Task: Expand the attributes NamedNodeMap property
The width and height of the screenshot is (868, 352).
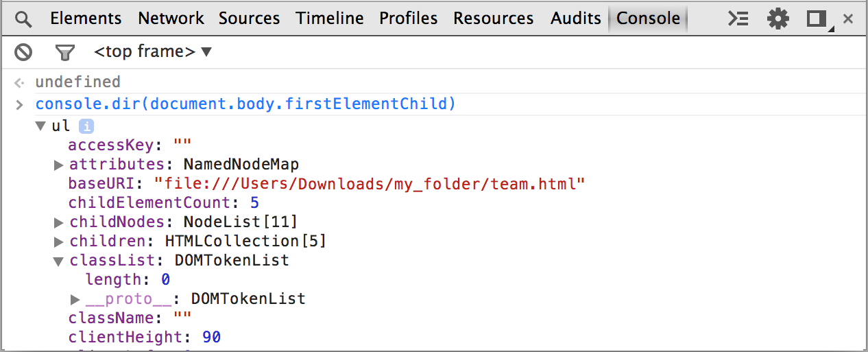Action: click(58, 165)
